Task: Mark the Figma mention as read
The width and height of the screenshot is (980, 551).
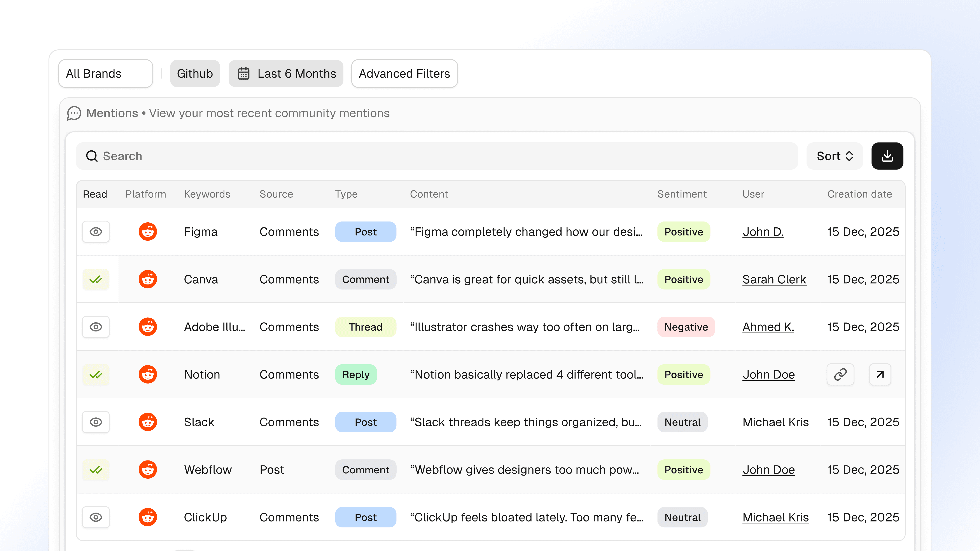Action: [96, 232]
